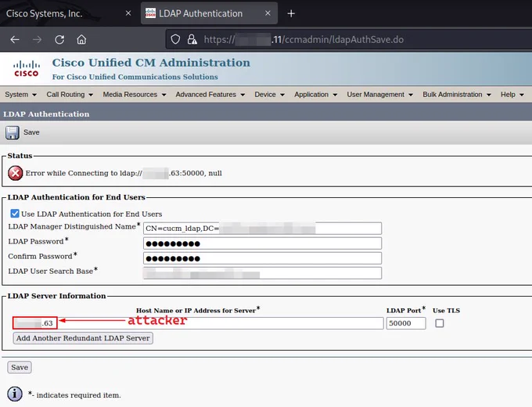Click the bottom Save button
This screenshot has height=407, width=532.
(x=20, y=367)
